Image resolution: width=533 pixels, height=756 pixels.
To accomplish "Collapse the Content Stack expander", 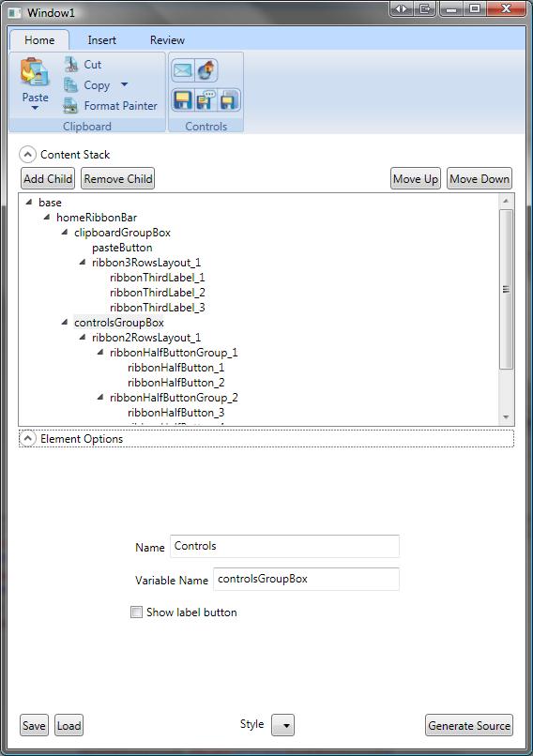I will point(27,155).
